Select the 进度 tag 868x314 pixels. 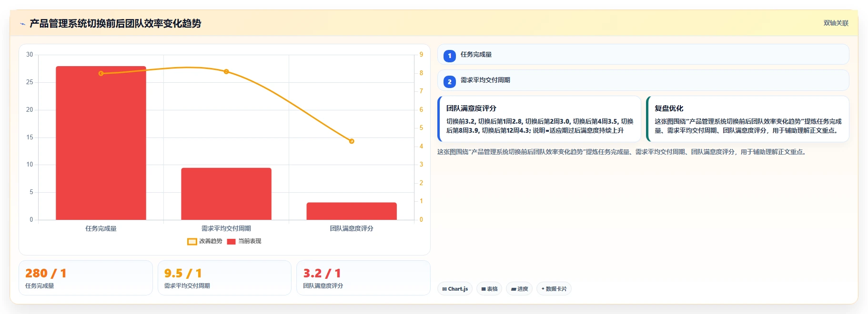(519, 289)
